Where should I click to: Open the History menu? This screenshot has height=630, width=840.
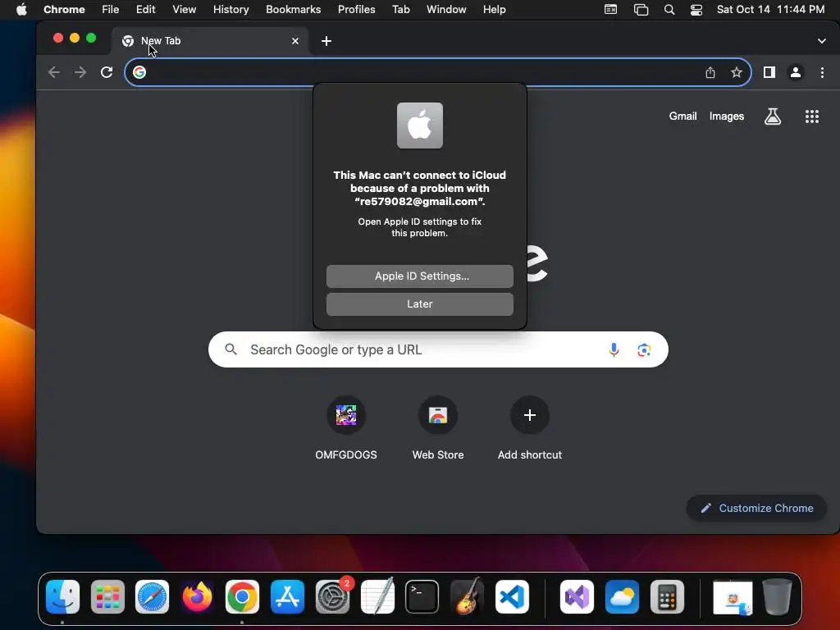(231, 9)
